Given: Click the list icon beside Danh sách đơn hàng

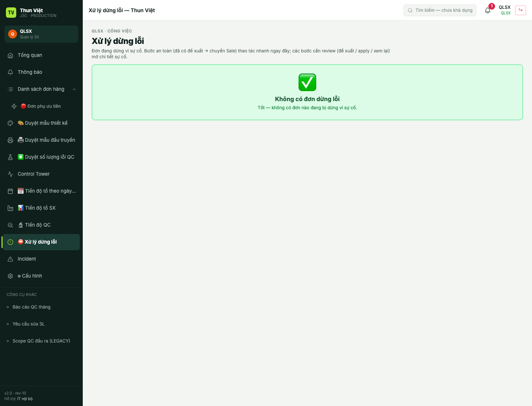Looking at the screenshot, I should [x=10, y=89].
